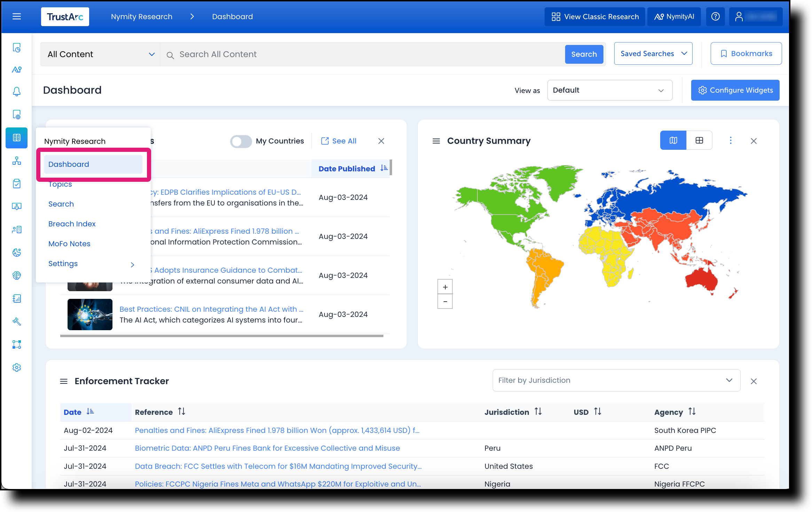Open the AliExpress fine article link

(x=277, y=430)
